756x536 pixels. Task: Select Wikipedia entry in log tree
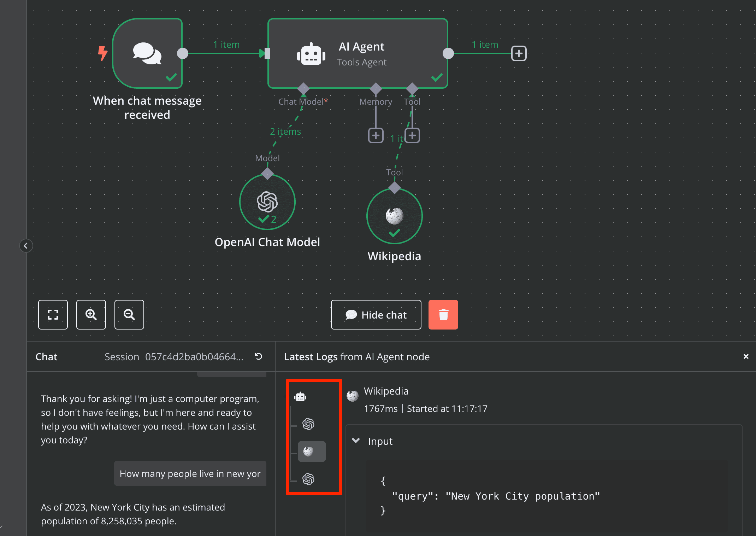point(312,451)
